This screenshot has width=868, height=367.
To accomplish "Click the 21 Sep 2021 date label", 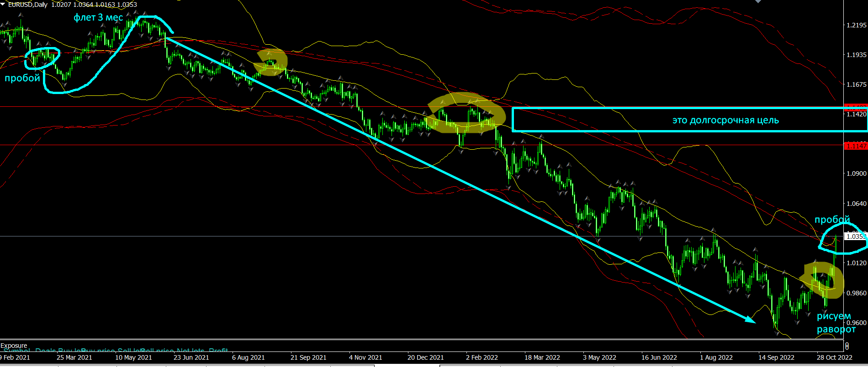I will click(308, 357).
